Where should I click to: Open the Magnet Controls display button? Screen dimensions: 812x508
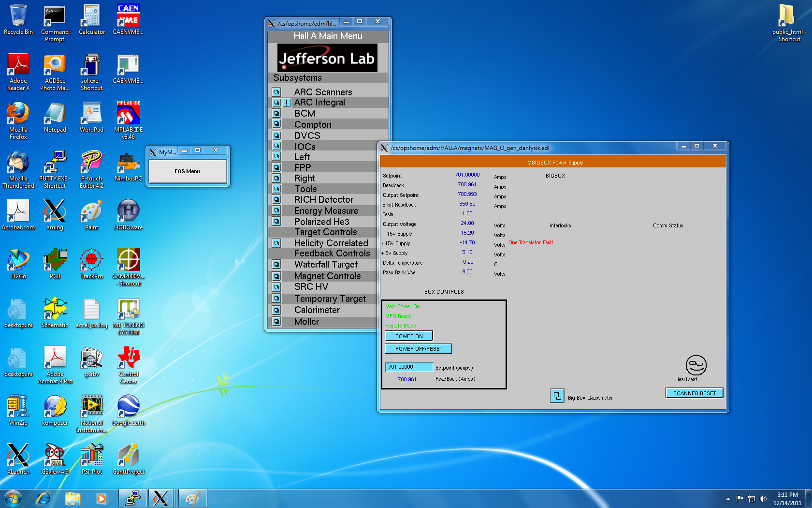(x=276, y=276)
